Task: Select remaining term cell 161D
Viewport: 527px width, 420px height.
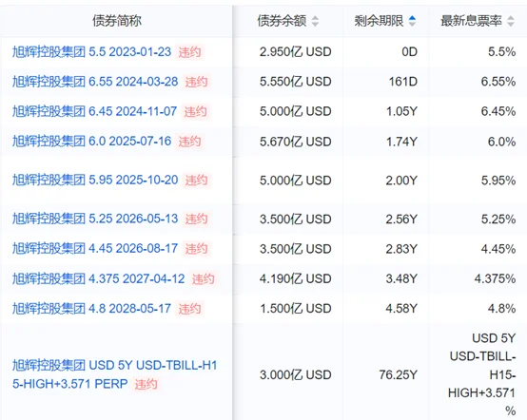Action: click(x=403, y=82)
